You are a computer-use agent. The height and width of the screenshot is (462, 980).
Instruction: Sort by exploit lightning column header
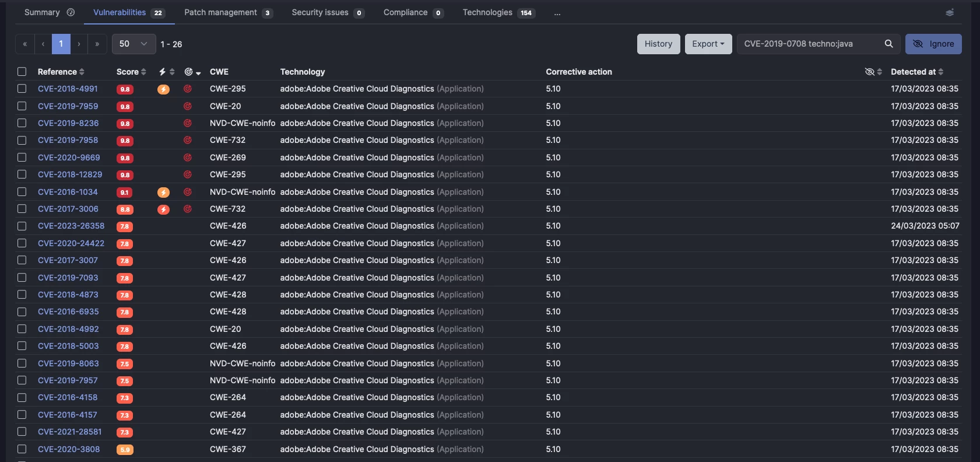point(166,72)
